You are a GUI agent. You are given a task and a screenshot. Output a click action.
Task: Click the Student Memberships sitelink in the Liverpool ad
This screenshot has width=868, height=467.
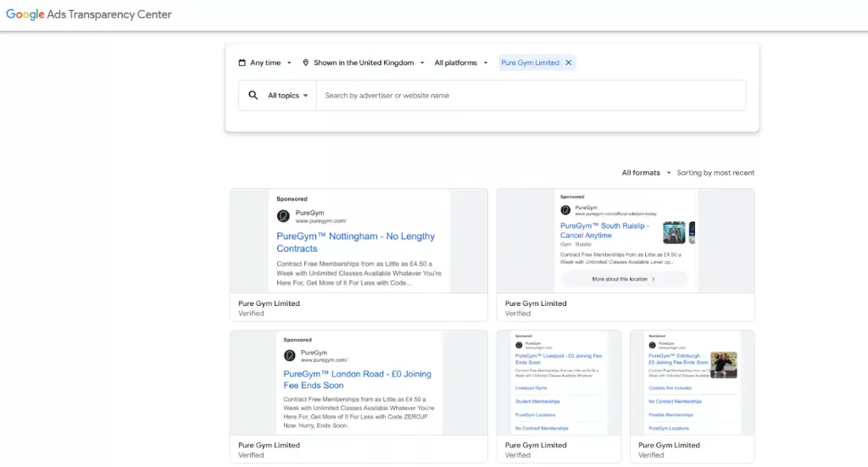click(x=537, y=401)
